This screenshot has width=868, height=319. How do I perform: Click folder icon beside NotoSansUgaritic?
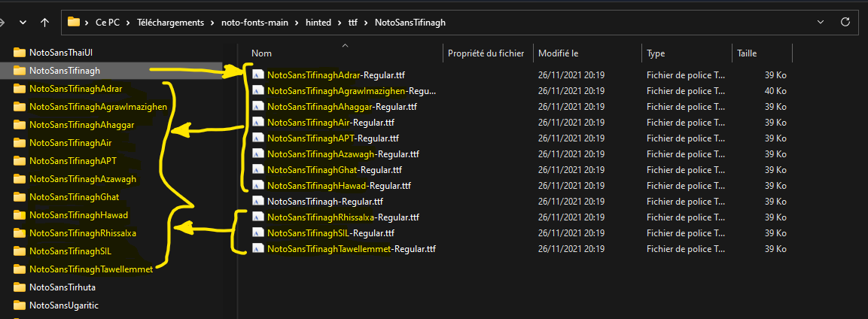coord(20,305)
